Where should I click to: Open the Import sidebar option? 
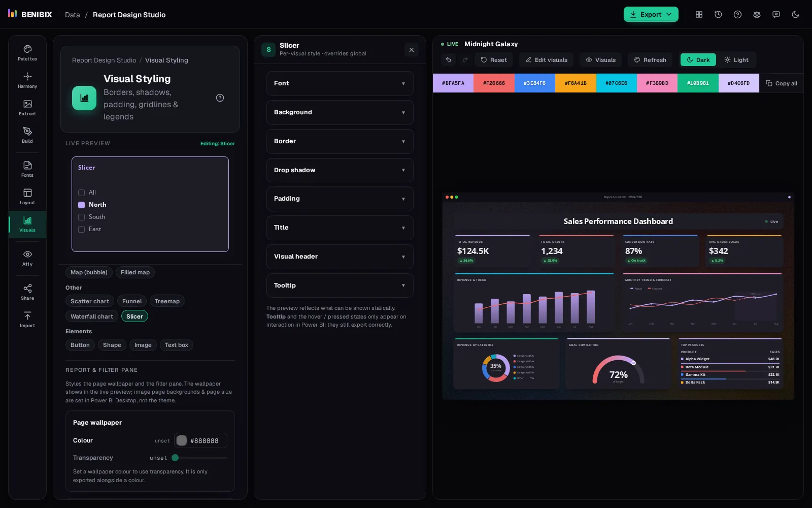point(27,320)
